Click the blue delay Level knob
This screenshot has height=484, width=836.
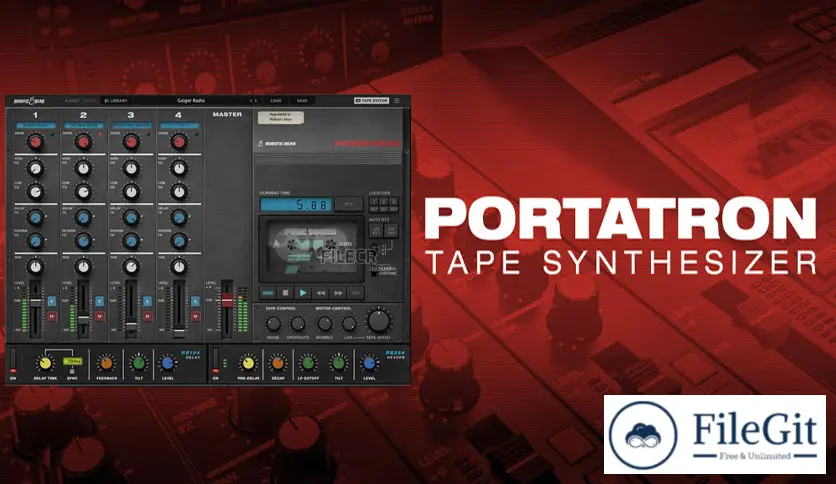[167, 363]
